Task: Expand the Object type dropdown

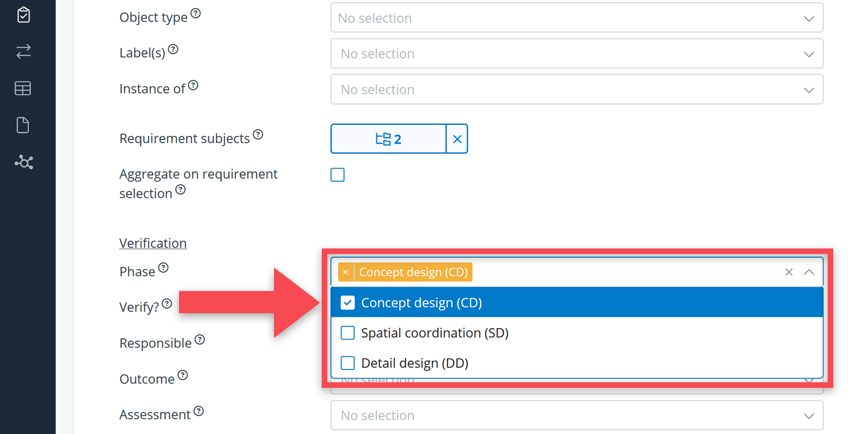Action: click(x=577, y=18)
